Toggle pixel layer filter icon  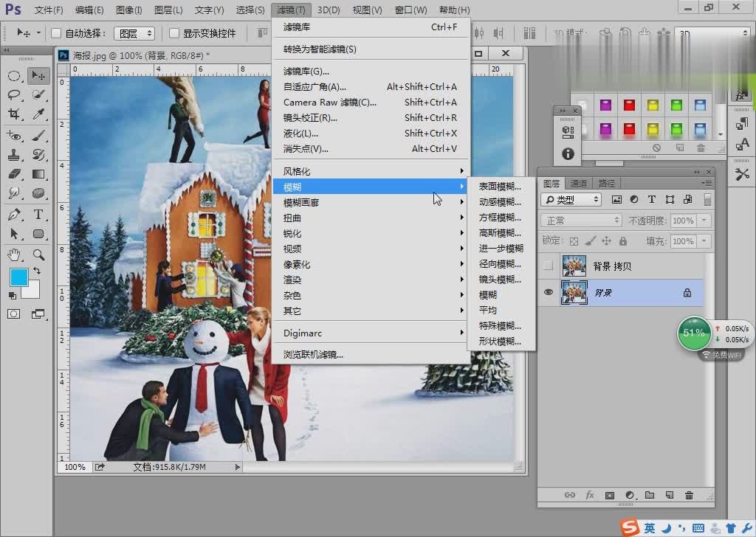[616, 199]
